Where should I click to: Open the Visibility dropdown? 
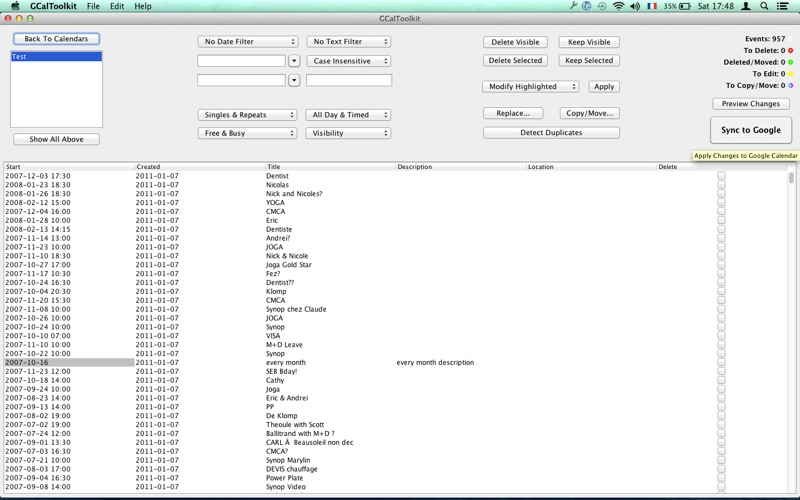pyautogui.click(x=348, y=133)
